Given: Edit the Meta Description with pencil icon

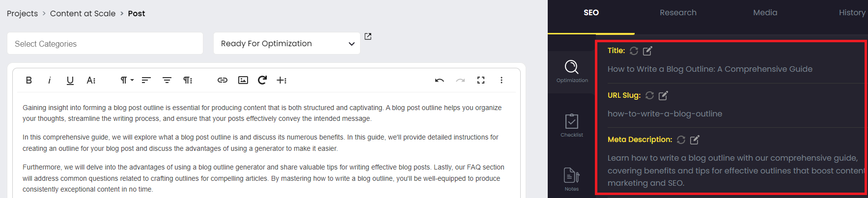Looking at the screenshot, I should (x=695, y=140).
